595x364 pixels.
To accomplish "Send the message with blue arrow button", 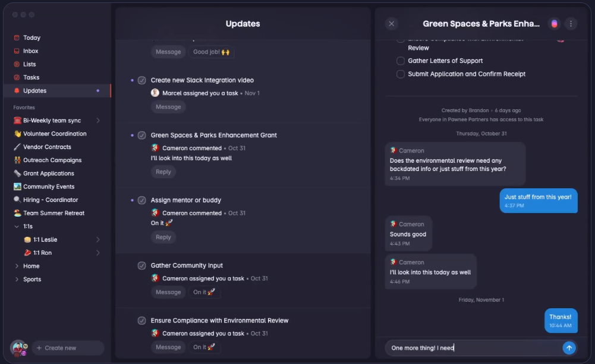I will [569, 348].
